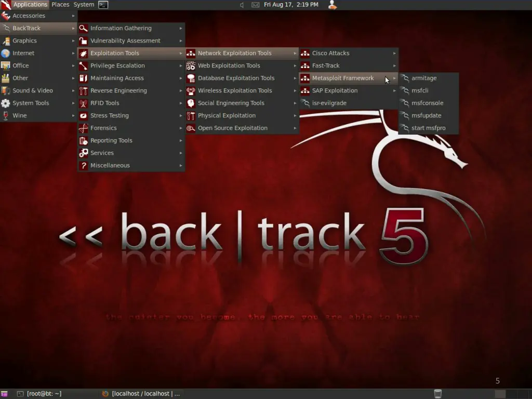Expand the Office submenu arrow
Image resolution: width=532 pixels, height=399 pixels.
coord(73,65)
